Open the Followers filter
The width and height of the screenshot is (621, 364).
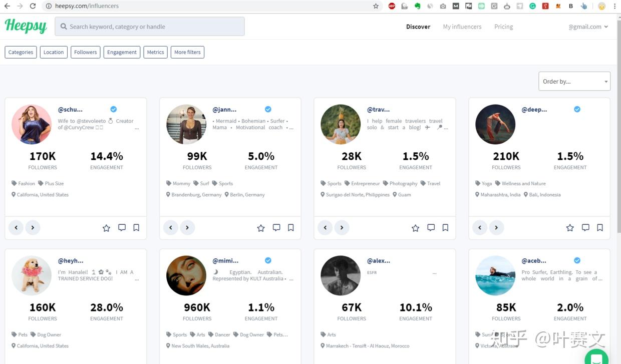pyautogui.click(x=86, y=52)
